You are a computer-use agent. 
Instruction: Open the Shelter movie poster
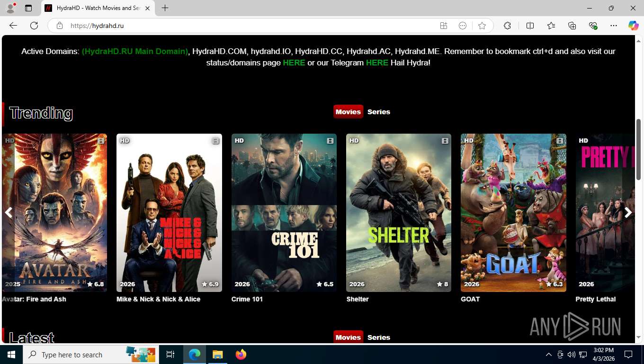399,213
